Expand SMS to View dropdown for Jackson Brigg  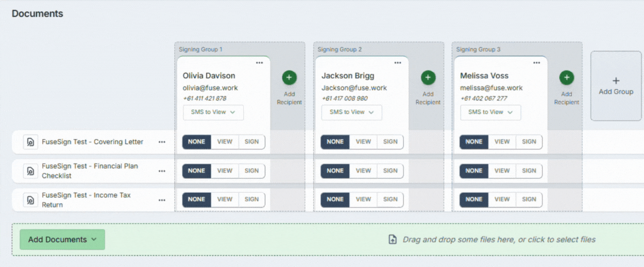[x=352, y=112]
